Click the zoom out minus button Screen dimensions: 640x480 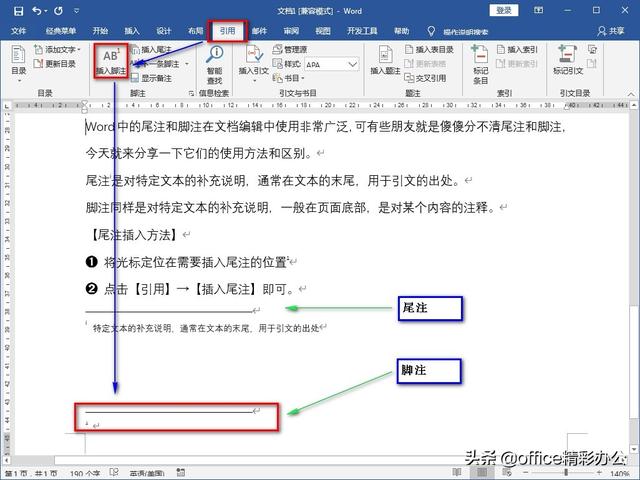coord(525,473)
